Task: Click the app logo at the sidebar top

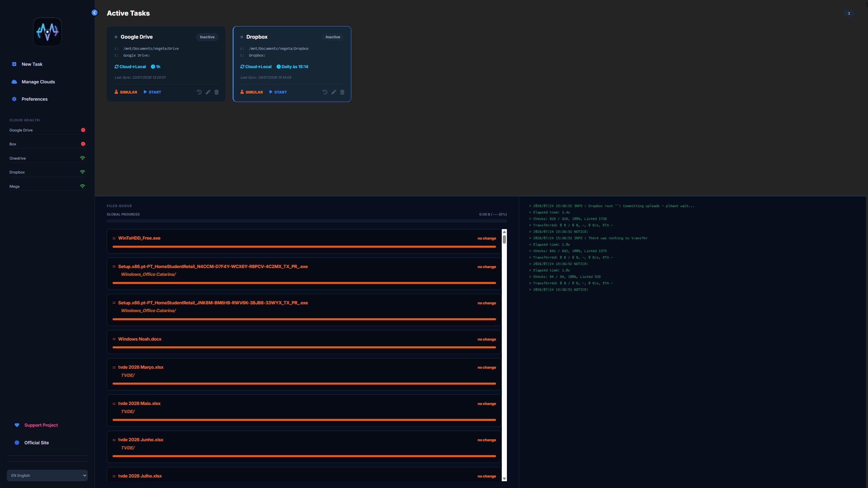Action: coord(47,32)
